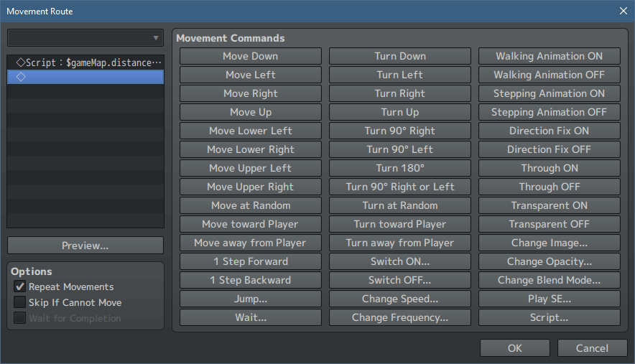635x364 pixels.
Task: Open the Jump... command dialog
Action: point(251,299)
